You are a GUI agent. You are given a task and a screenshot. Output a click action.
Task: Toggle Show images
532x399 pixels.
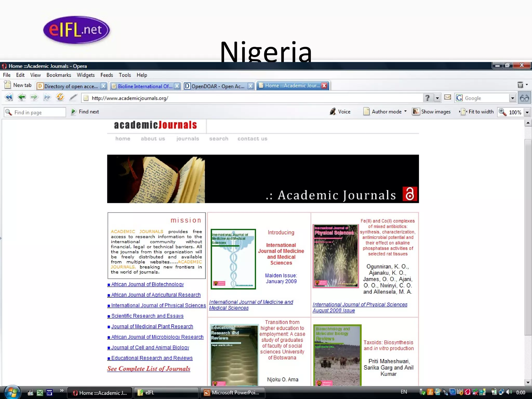pyautogui.click(x=431, y=111)
